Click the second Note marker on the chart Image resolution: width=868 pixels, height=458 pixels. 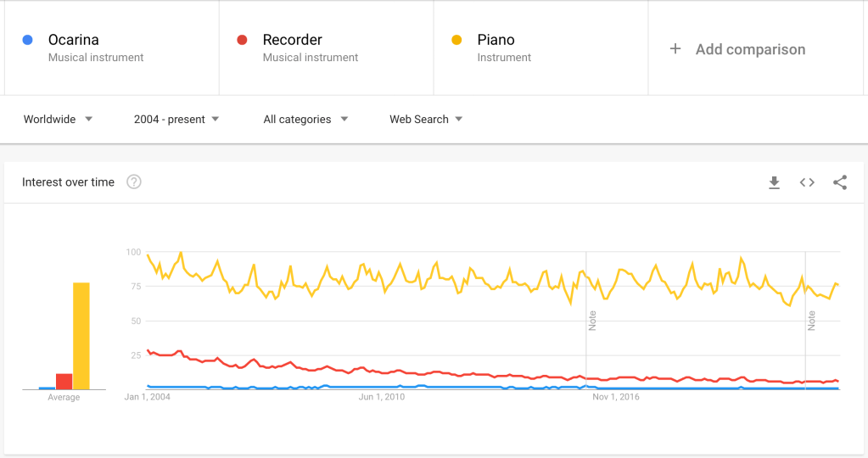point(812,321)
